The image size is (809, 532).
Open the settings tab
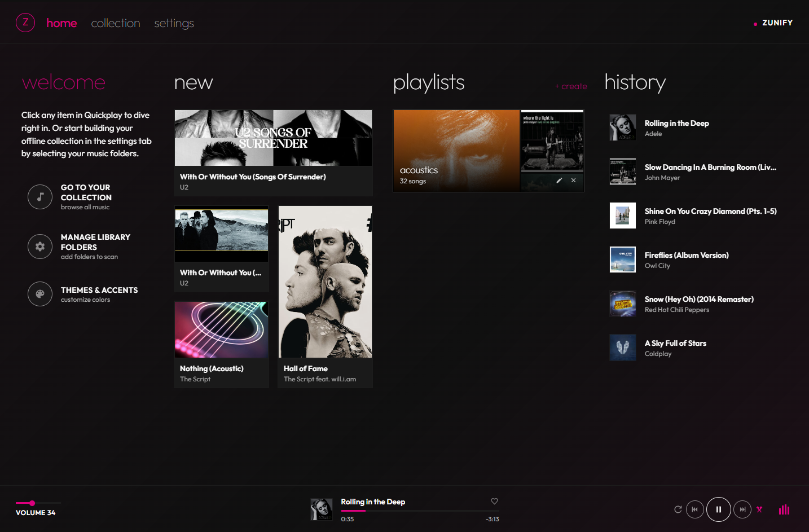(x=174, y=23)
